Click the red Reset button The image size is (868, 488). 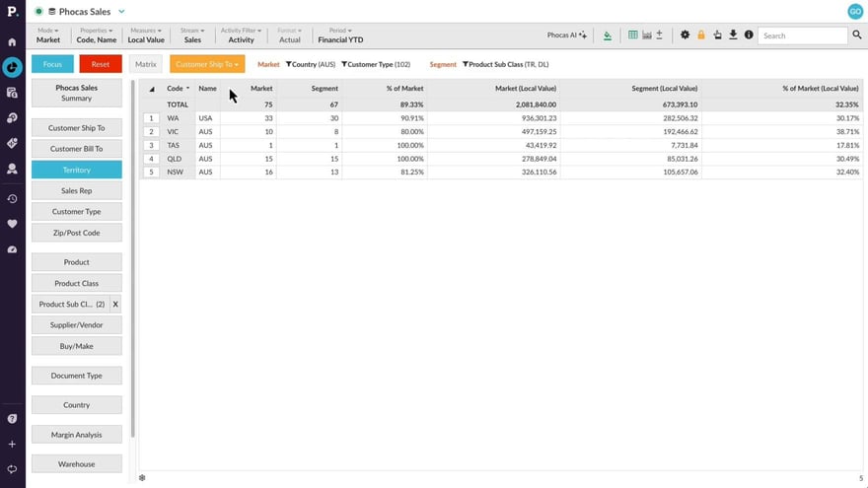tap(101, 64)
